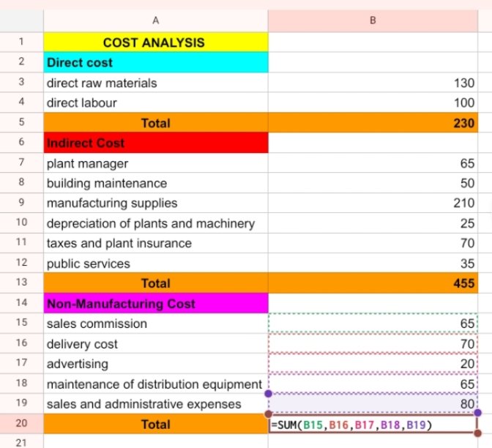This screenshot has height=448, width=492.
Task: Click the empty cell B6
Action: point(373,143)
